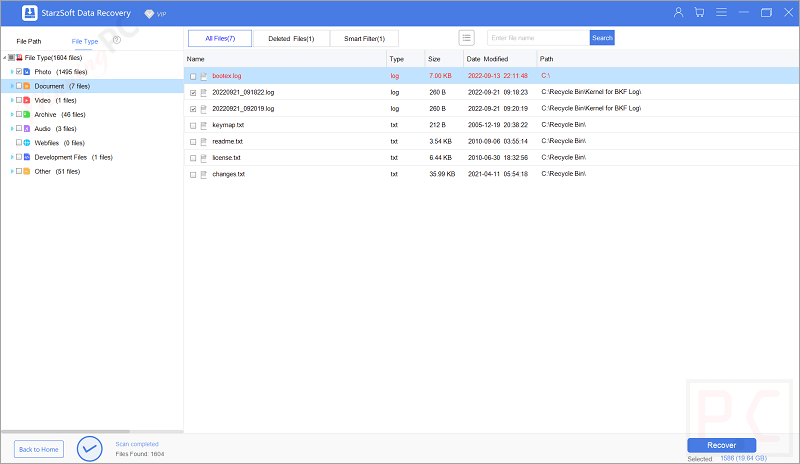Open the shopping cart icon
This screenshot has height=464, width=800.
699,12
